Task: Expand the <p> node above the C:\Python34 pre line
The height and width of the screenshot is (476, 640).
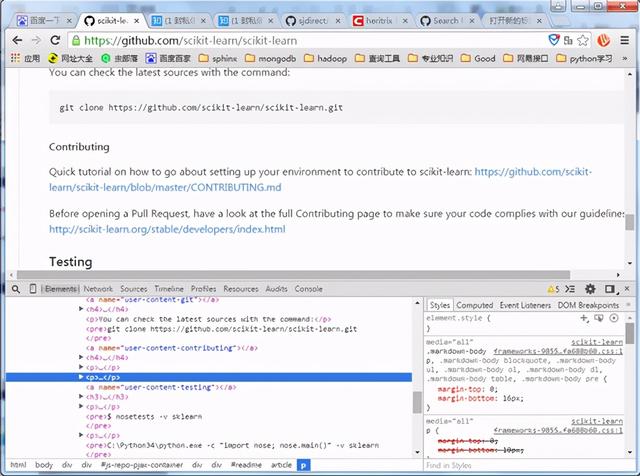Action: point(81,435)
